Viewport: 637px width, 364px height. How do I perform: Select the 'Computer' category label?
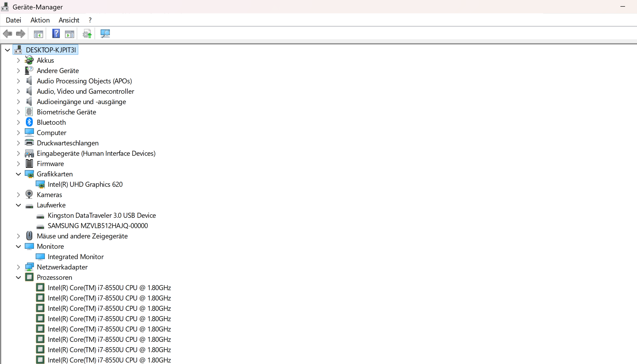[x=52, y=133]
